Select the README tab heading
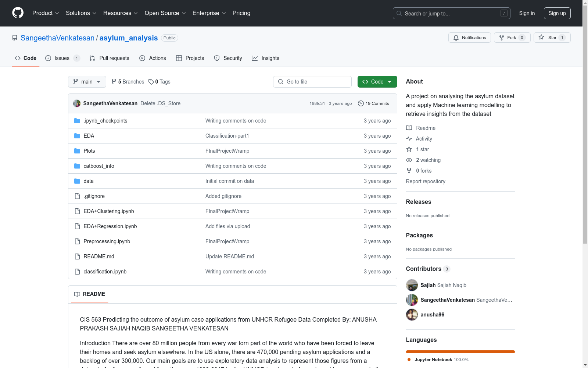 [x=90, y=294]
